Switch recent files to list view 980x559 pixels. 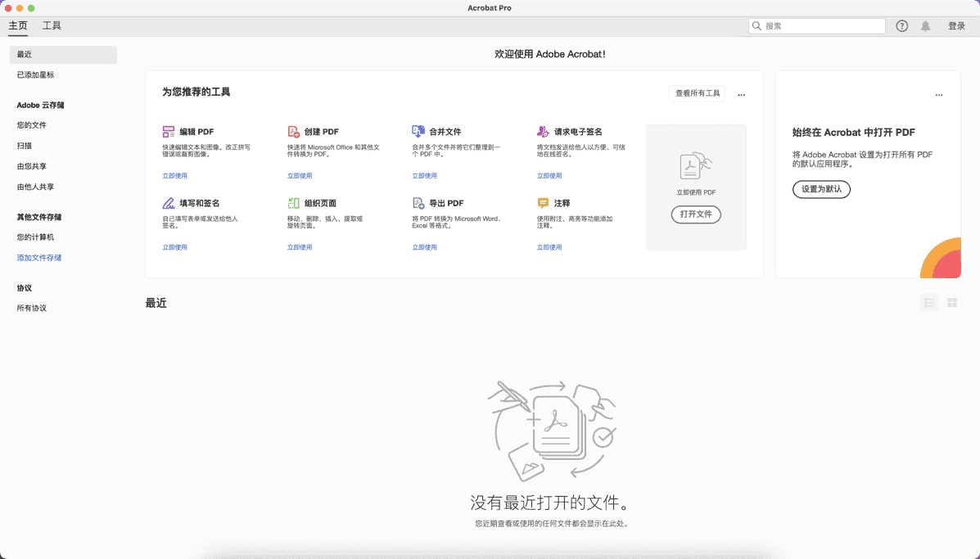point(928,302)
